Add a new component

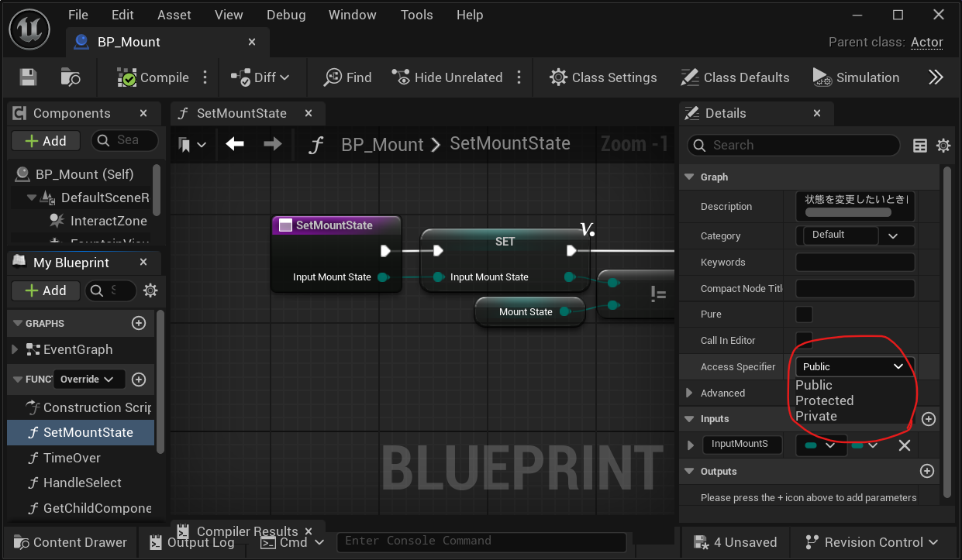[x=46, y=141]
